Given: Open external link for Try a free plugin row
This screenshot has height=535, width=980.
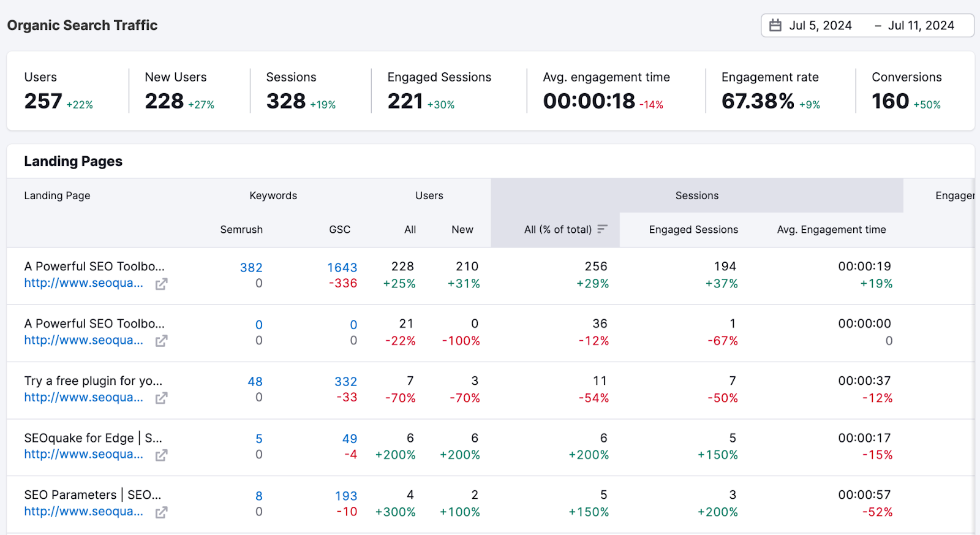Looking at the screenshot, I should point(161,398).
